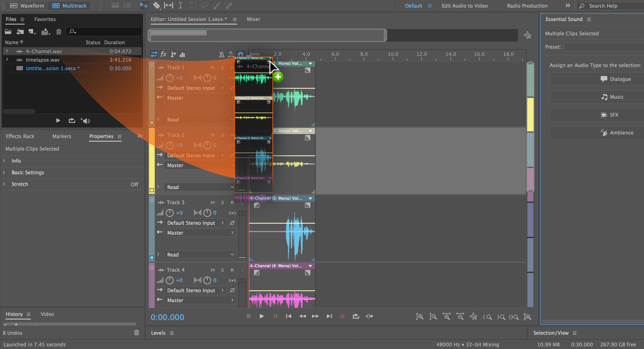This screenshot has height=349, width=644.
Task: Select the Slip tool
Action: (x=169, y=5)
